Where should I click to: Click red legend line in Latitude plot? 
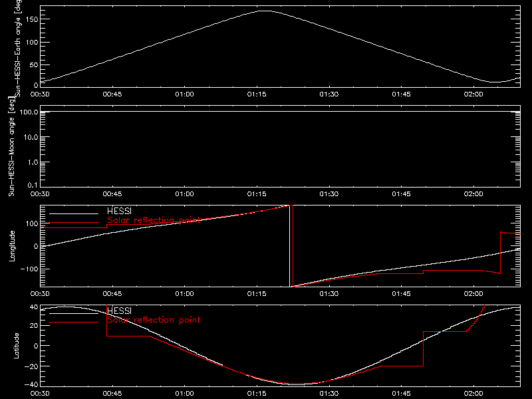tap(74, 323)
